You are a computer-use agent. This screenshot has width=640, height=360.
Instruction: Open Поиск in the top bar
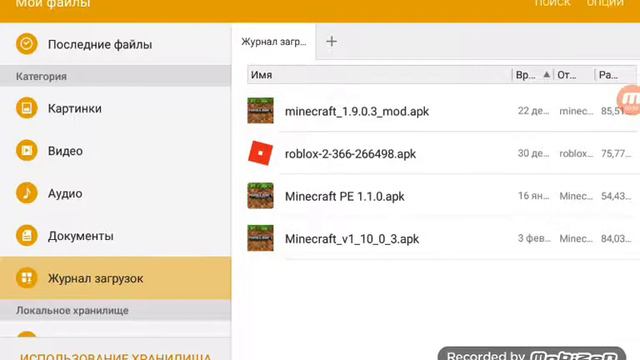pyautogui.click(x=552, y=3)
